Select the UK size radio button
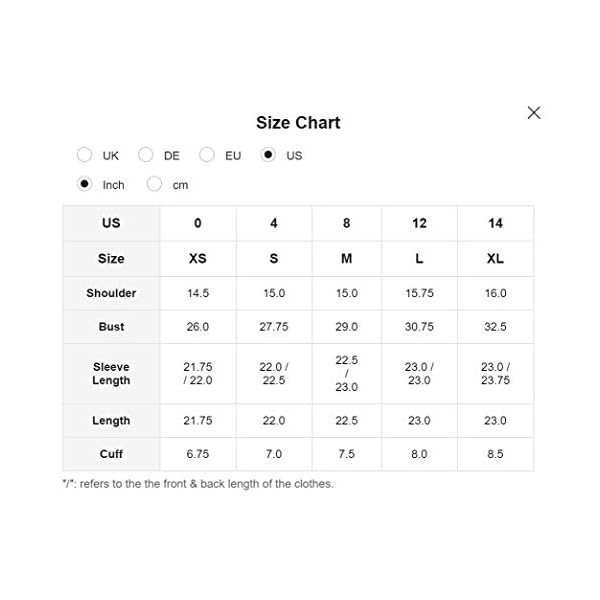 coord(85,155)
